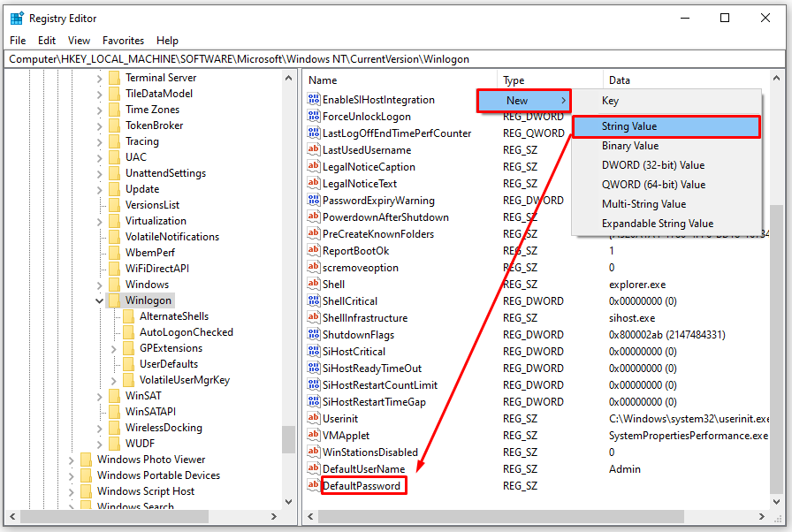Image resolution: width=792 pixels, height=532 pixels.
Task: Click the string icon beside PowerdownAfterShutdown
Action: click(313, 217)
